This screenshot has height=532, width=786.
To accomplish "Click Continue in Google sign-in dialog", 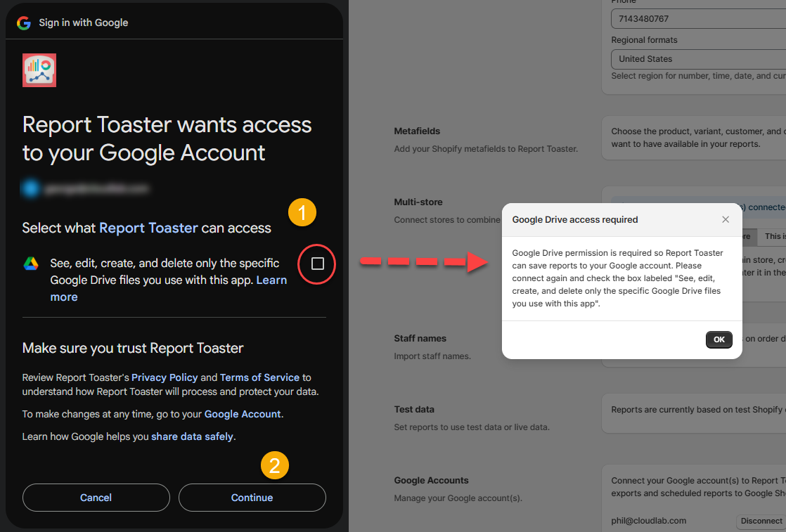I will tap(252, 498).
